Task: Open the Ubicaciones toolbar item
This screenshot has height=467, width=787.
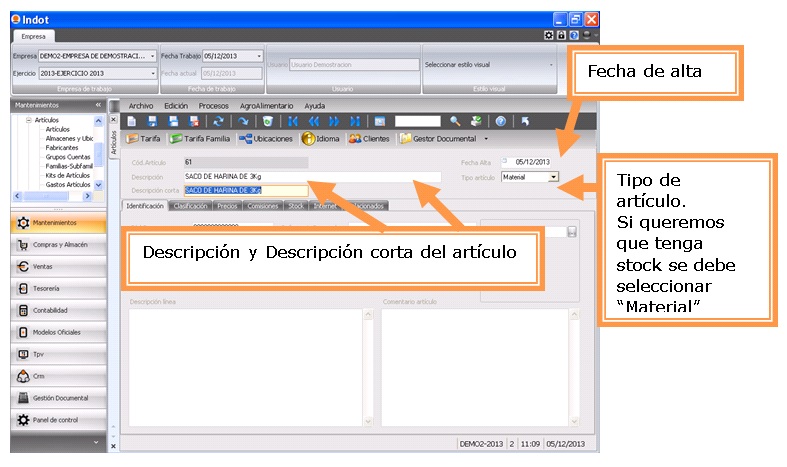Action: click(x=266, y=139)
